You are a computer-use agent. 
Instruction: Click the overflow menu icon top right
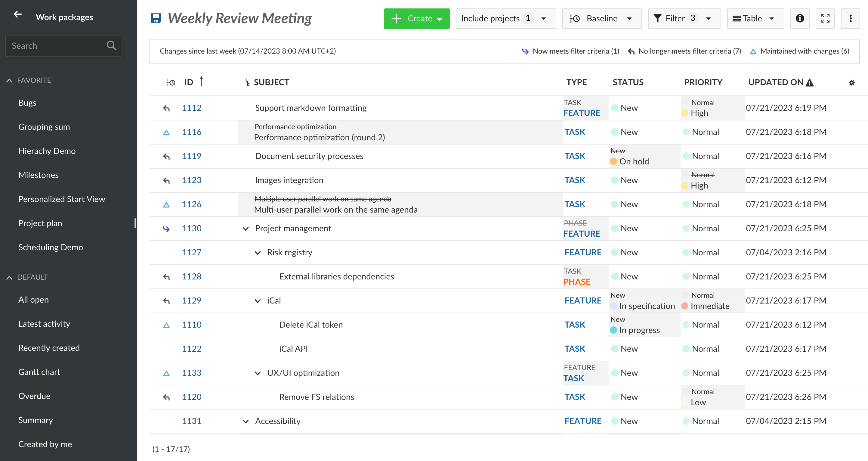click(852, 18)
